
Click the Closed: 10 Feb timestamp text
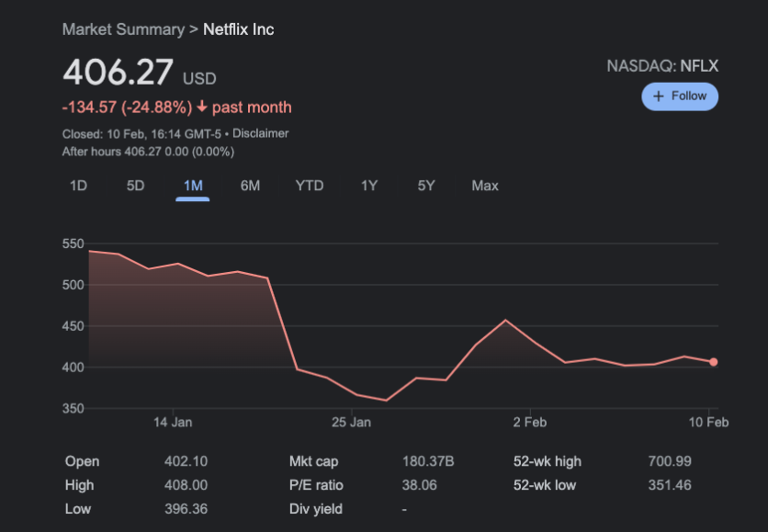tap(141, 133)
